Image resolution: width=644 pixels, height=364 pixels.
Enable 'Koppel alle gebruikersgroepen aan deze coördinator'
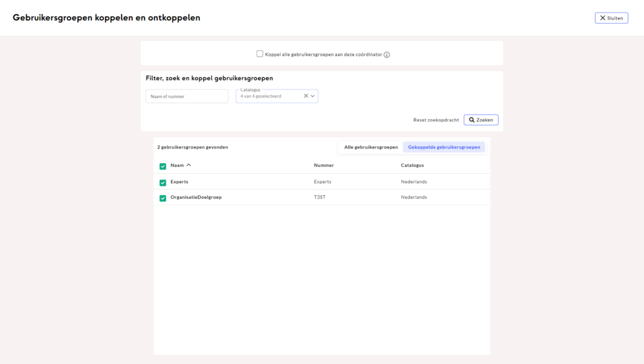click(x=260, y=54)
